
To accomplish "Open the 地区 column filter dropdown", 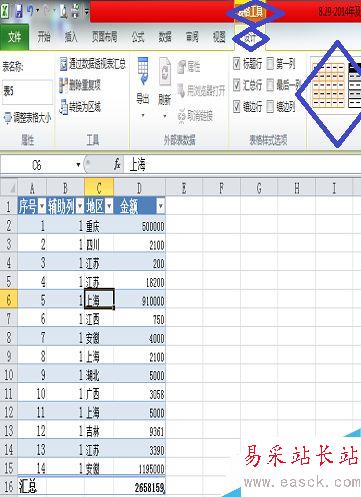I will (x=109, y=207).
